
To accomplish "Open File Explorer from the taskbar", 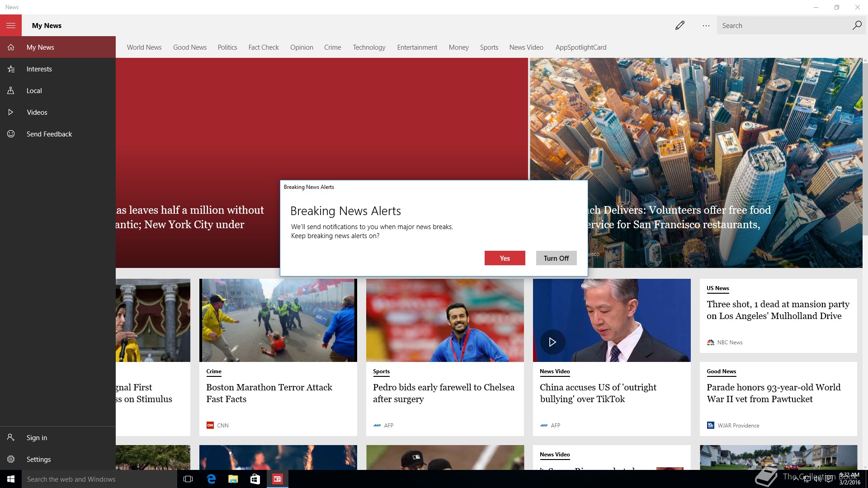I will coord(233,479).
